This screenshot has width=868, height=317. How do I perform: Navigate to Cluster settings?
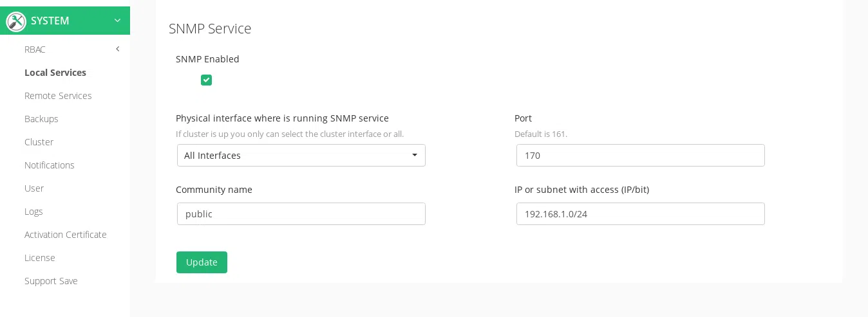point(39,142)
